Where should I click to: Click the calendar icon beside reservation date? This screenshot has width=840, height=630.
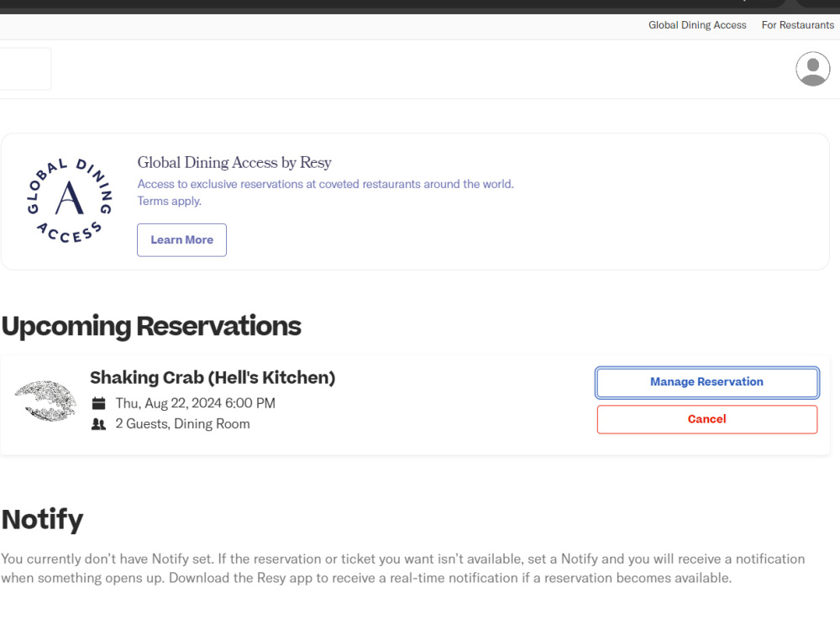click(98, 403)
